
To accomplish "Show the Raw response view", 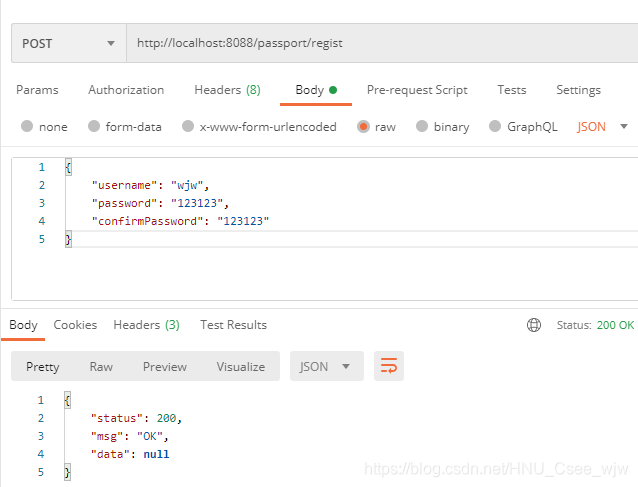I will click(x=101, y=366).
